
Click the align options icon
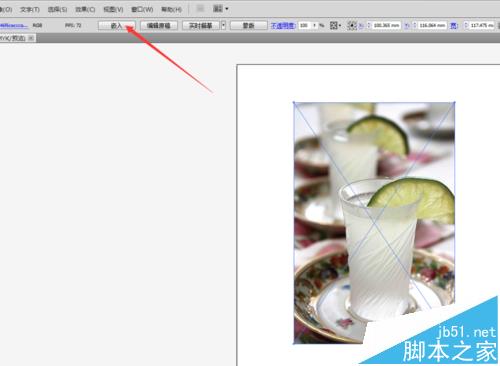tap(334, 25)
